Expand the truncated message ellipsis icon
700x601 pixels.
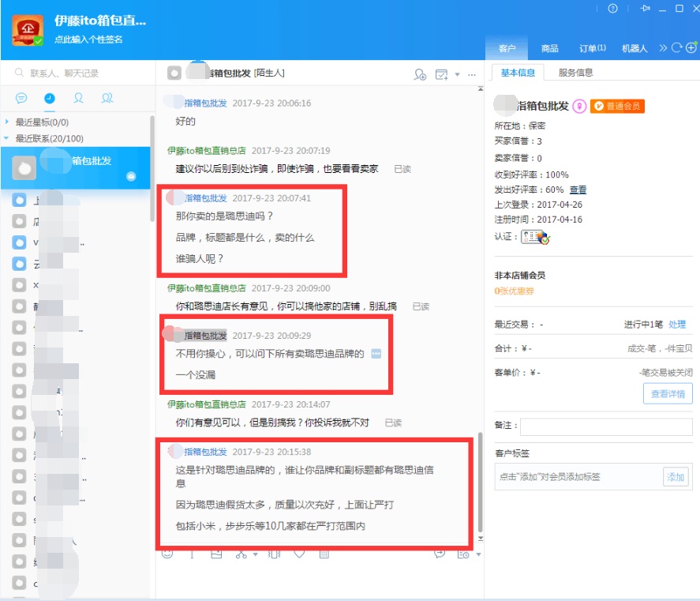point(376,354)
